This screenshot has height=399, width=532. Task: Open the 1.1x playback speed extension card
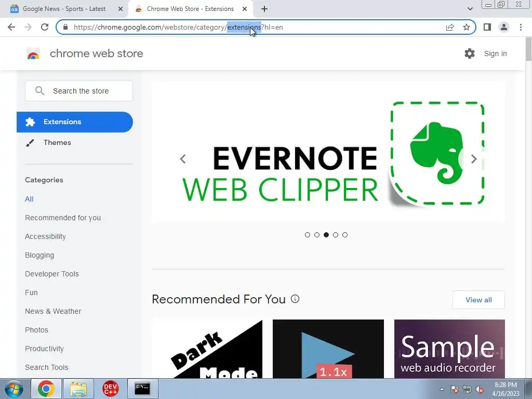(328, 349)
